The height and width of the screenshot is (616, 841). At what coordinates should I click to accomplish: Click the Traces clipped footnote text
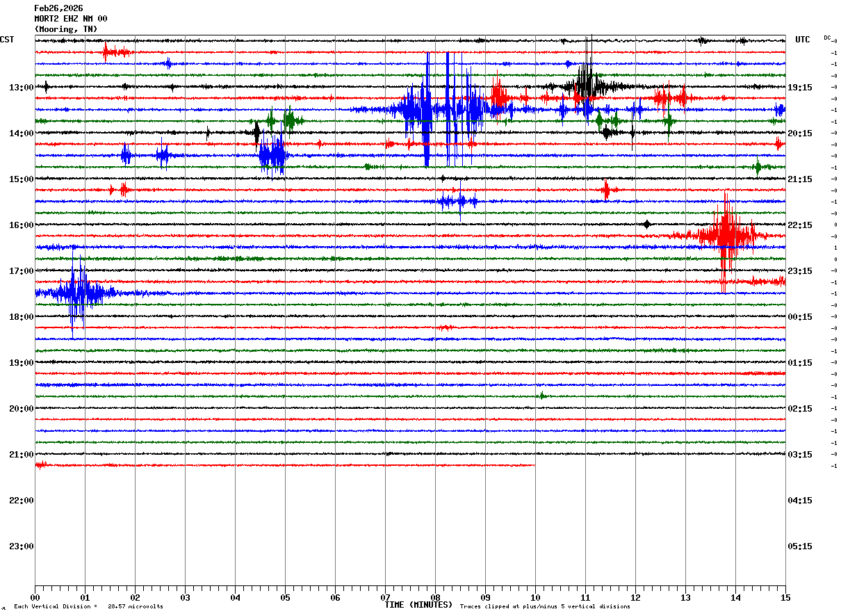click(x=545, y=607)
